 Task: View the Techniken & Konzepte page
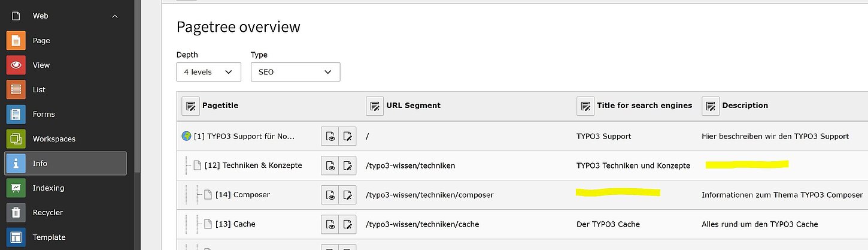330,165
